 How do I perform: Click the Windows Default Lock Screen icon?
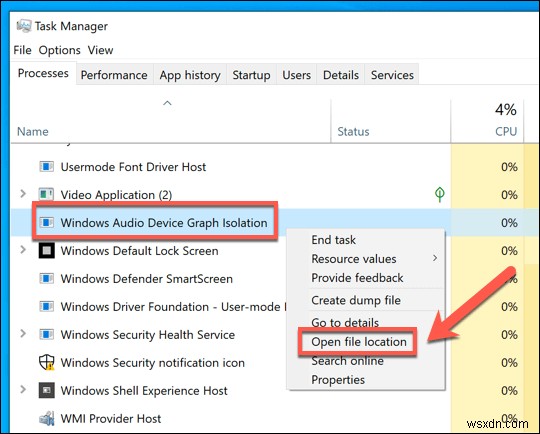46,251
